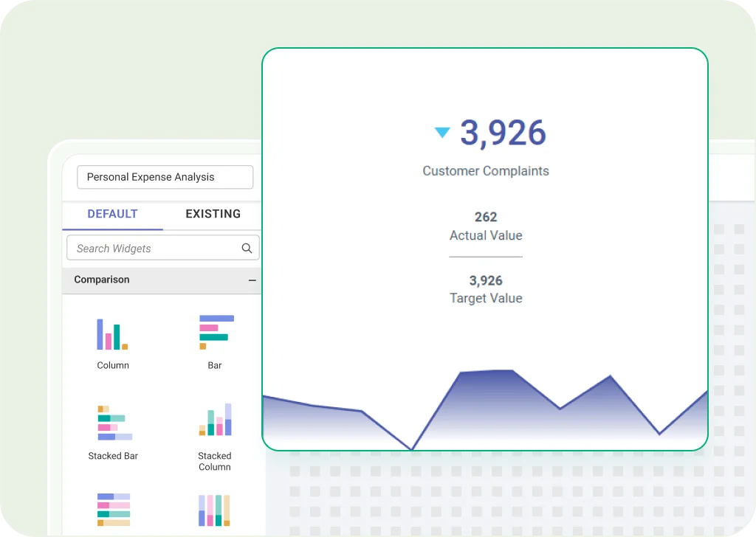Pick the Stacked Bar widget icon

114,423
